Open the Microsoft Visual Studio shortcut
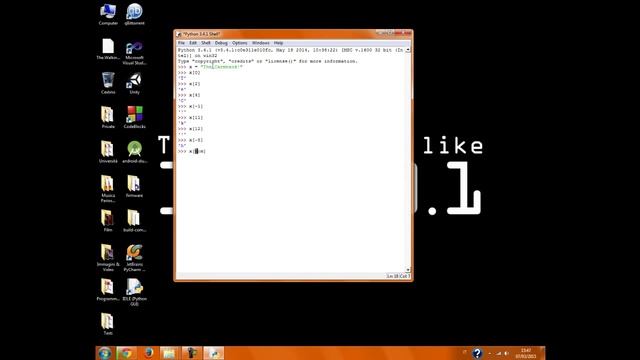 [x=134, y=53]
